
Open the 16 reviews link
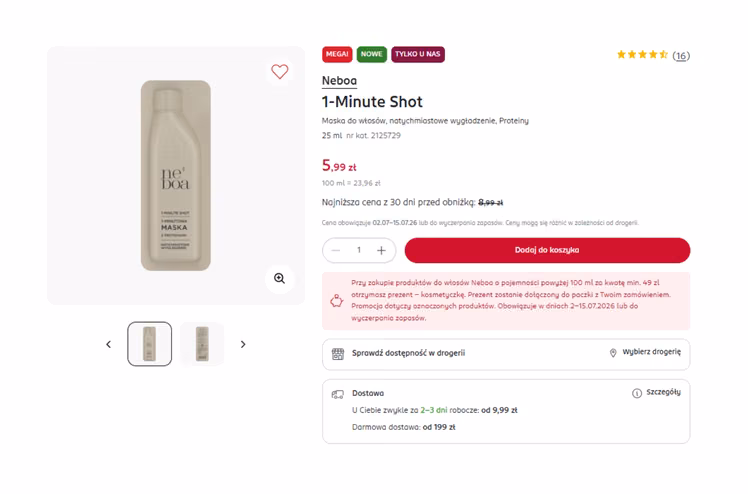[681, 56]
